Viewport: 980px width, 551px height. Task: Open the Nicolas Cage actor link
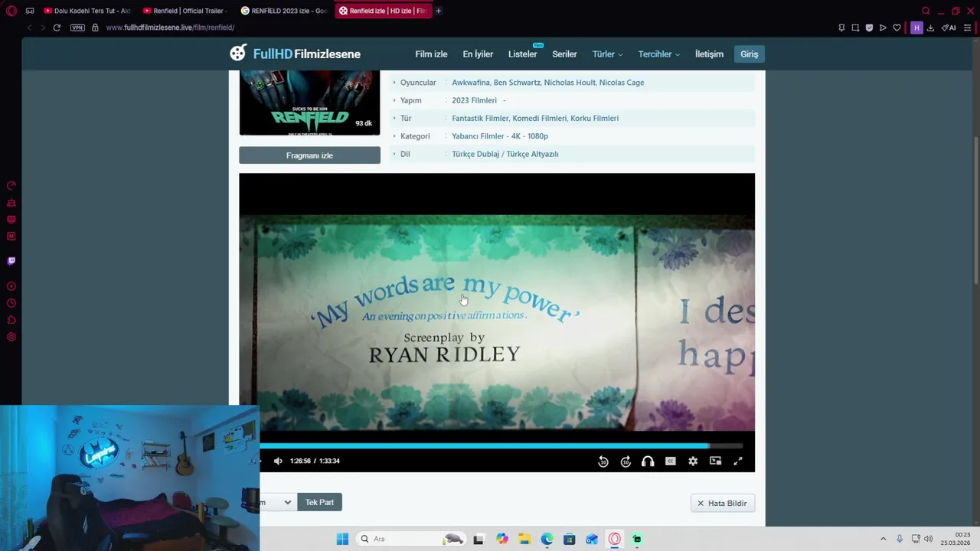click(621, 83)
